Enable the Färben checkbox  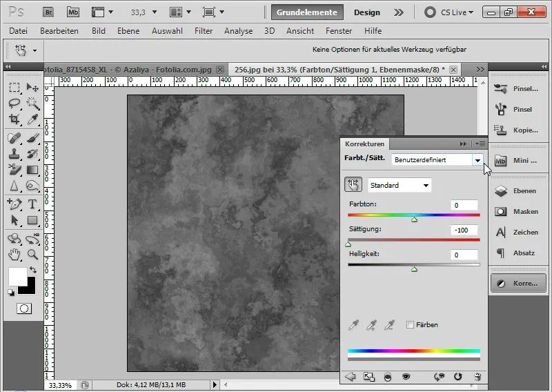[410, 325]
